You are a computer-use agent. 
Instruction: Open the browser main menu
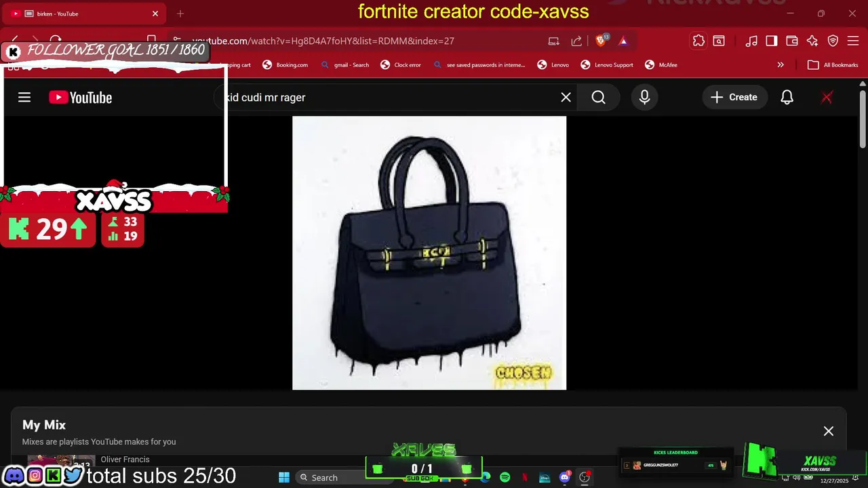(853, 41)
